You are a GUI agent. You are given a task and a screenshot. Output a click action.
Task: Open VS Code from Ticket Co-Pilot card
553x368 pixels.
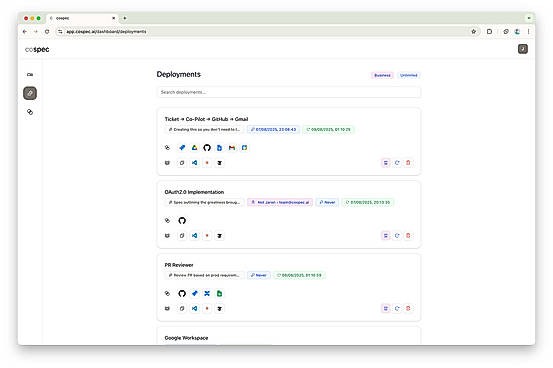(194, 163)
